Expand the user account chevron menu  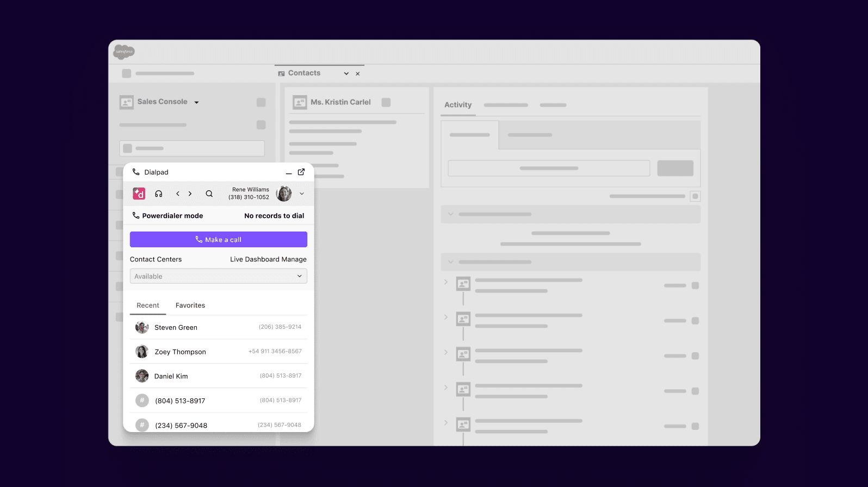[302, 193]
